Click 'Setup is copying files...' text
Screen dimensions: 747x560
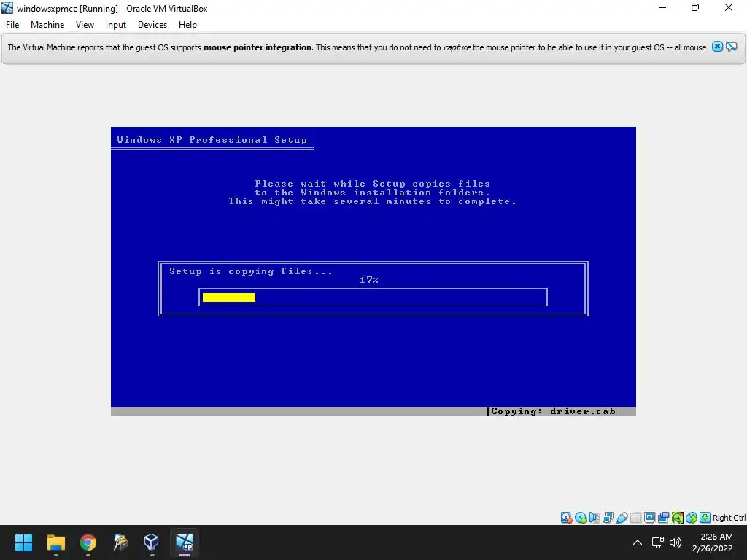[x=251, y=271]
